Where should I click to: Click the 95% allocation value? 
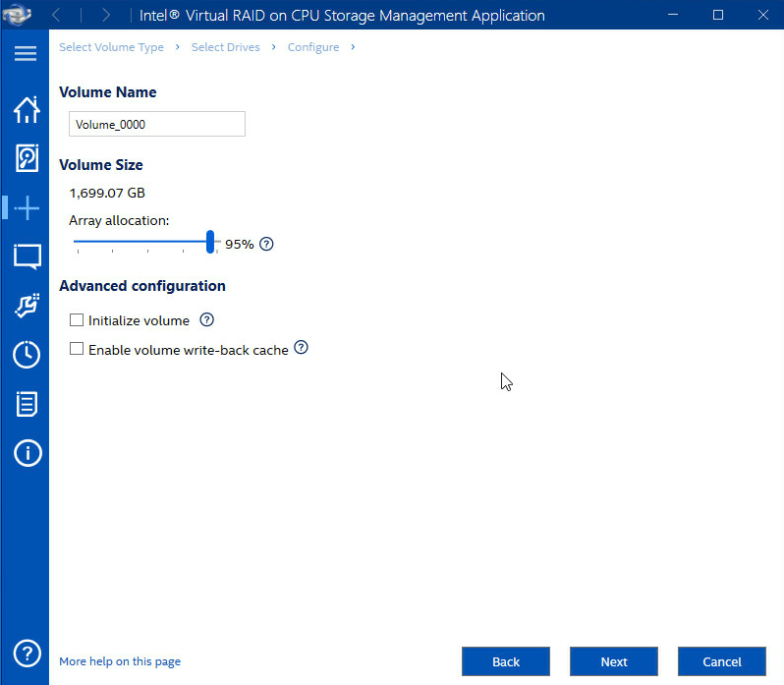pos(240,245)
